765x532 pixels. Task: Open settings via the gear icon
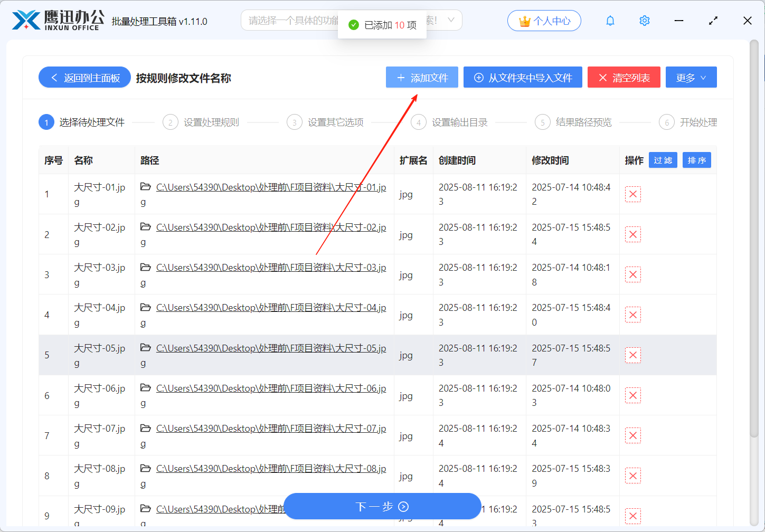(645, 21)
